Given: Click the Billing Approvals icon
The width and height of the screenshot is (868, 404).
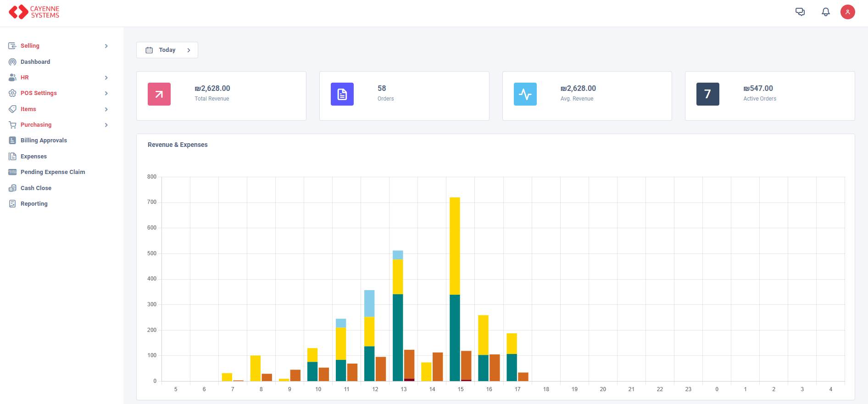Looking at the screenshot, I should [x=12, y=140].
